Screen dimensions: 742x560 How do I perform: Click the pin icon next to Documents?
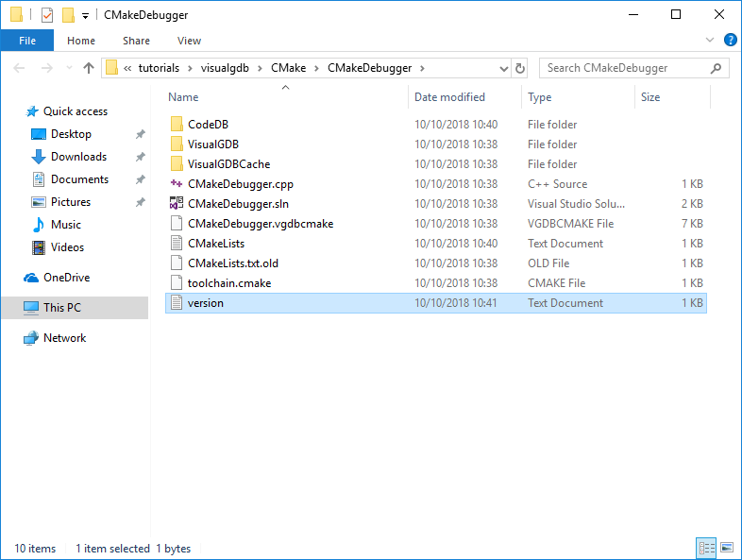(x=140, y=179)
